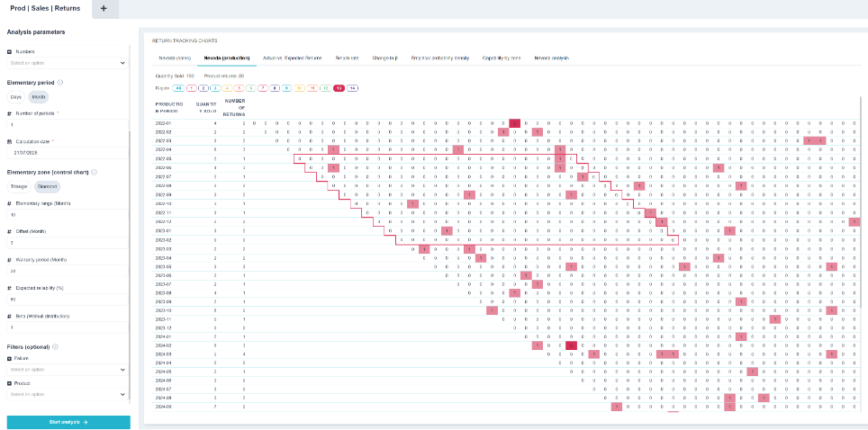Select Month as elementary period

point(39,97)
